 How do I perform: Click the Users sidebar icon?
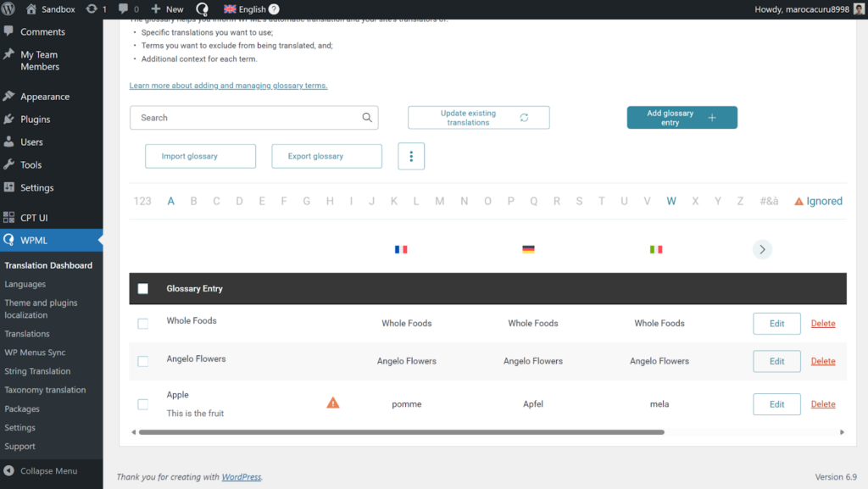coord(8,142)
